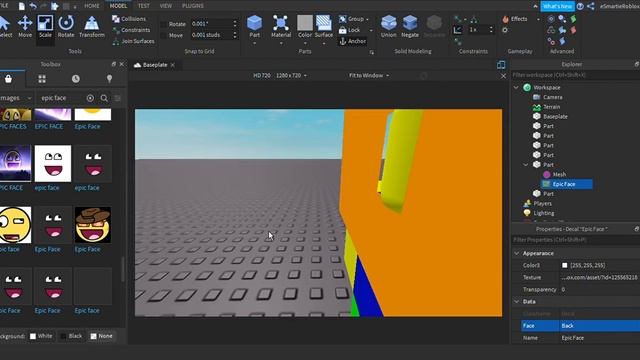Select the Rotate tool
The height and width of the screenshot is (360, 640).
[x=66, y=27]
